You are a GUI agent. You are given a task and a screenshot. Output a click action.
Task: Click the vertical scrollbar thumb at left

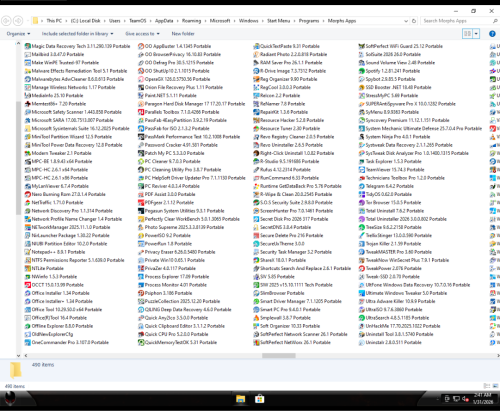tap(18, 158)
